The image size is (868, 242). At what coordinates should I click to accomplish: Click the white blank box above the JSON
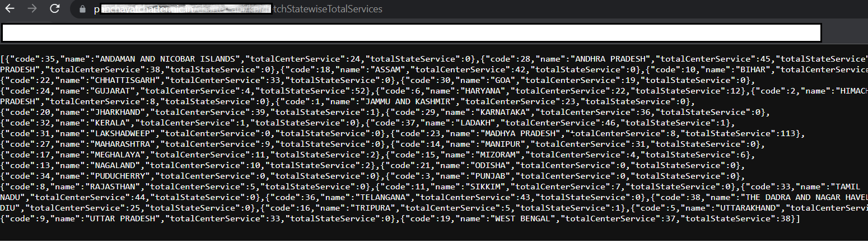click(x=411, y=33)
